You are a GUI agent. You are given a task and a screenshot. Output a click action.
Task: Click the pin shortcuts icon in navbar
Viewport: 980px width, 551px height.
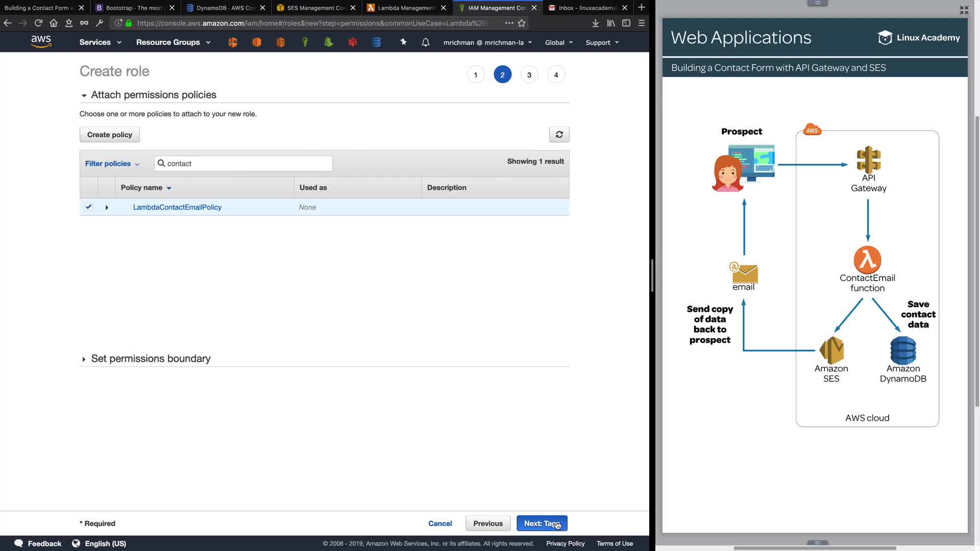pyautogui.click(x=403, y=42)
